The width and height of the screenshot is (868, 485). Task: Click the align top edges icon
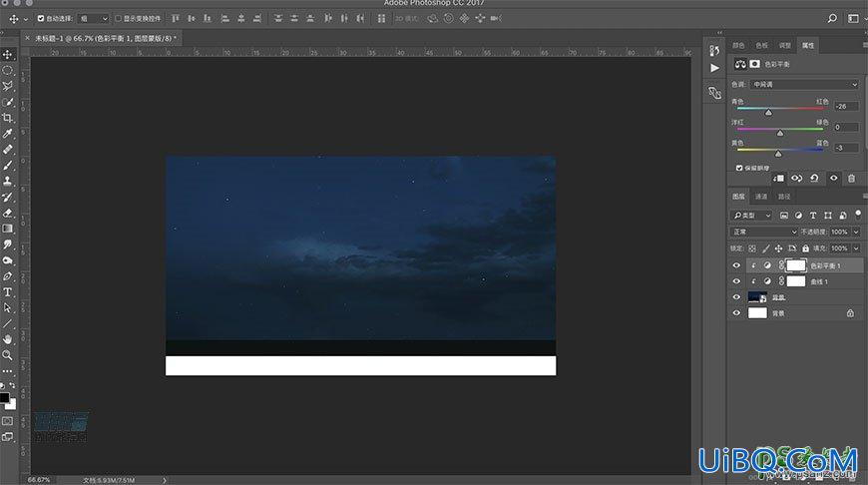(175, 18)
